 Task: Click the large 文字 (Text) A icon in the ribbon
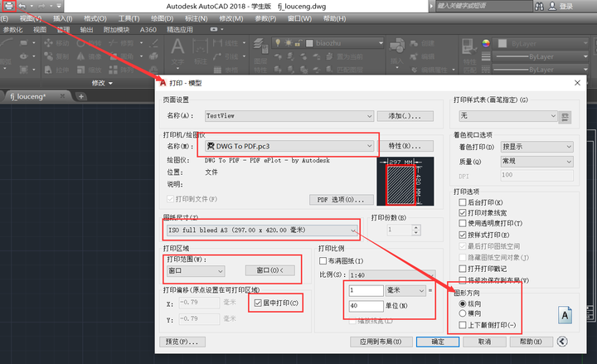(177, 46)
